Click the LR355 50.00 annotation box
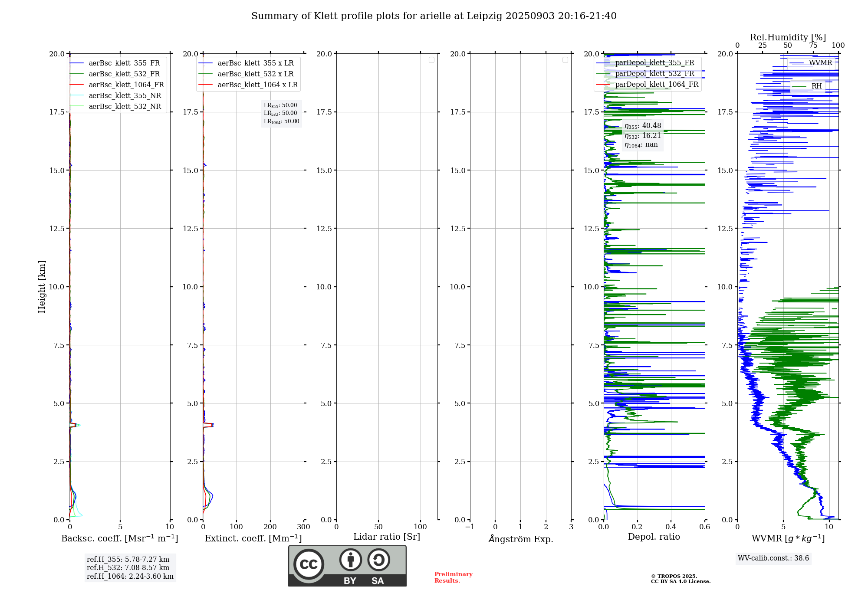 pos(281,105)
